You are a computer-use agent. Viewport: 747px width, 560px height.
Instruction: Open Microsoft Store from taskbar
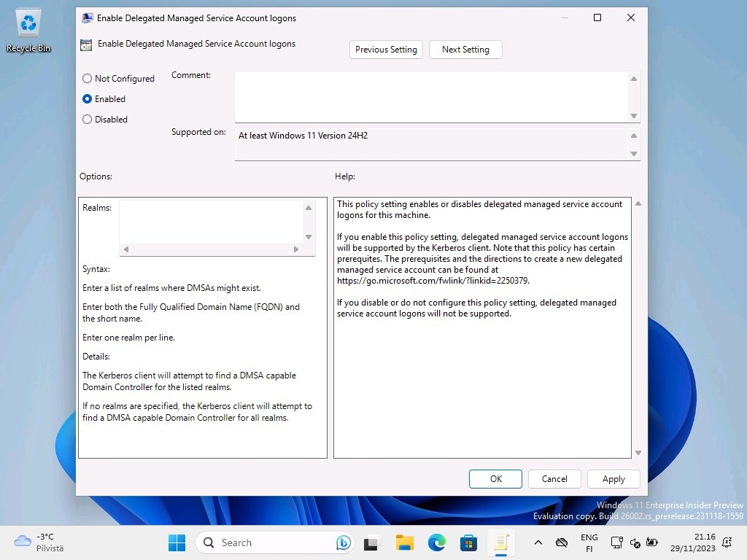468,542
